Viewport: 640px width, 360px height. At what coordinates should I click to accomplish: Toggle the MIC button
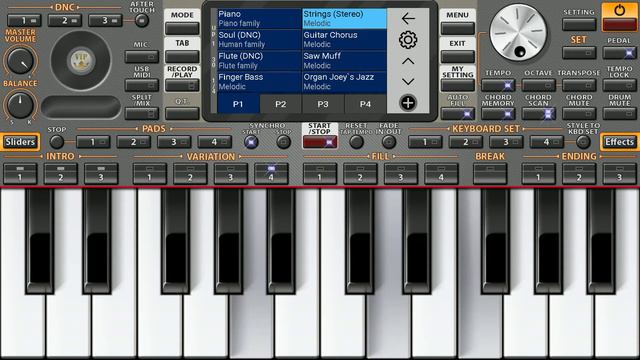142,56
